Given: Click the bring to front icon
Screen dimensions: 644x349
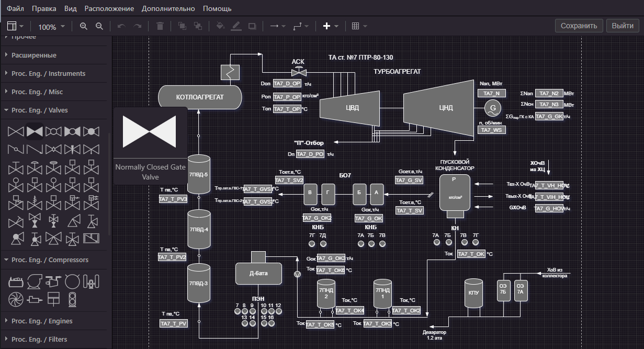Looking at the screenshot, I should click(x=182, y=26).
